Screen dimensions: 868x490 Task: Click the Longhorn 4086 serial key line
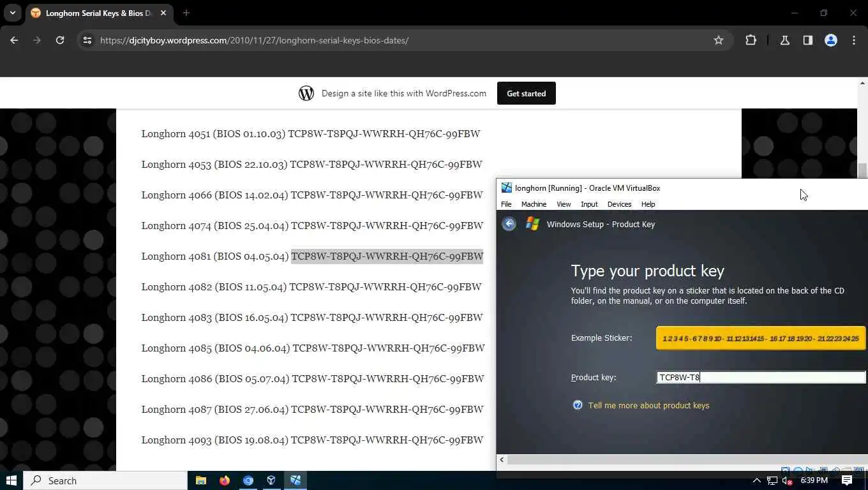coord(313,378)
